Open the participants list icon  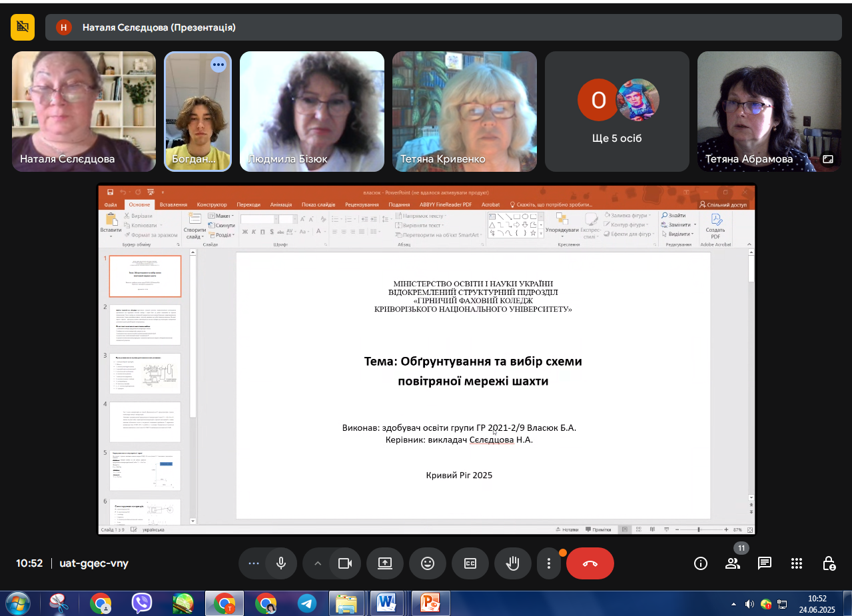click(x=733, y=563)
